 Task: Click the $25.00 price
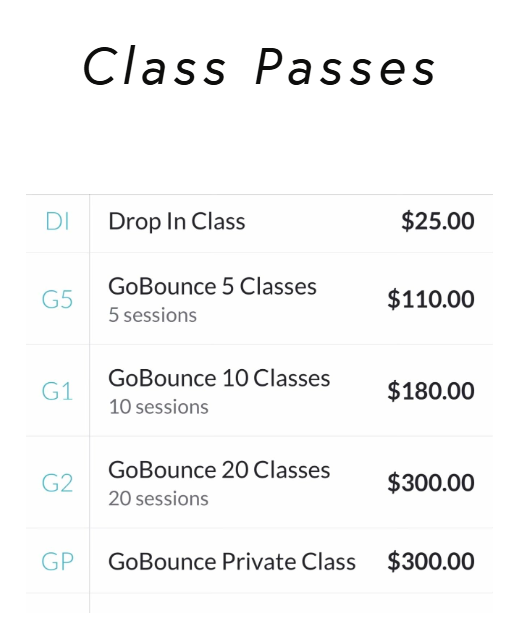pyautogui.click(x=438, y=221)
